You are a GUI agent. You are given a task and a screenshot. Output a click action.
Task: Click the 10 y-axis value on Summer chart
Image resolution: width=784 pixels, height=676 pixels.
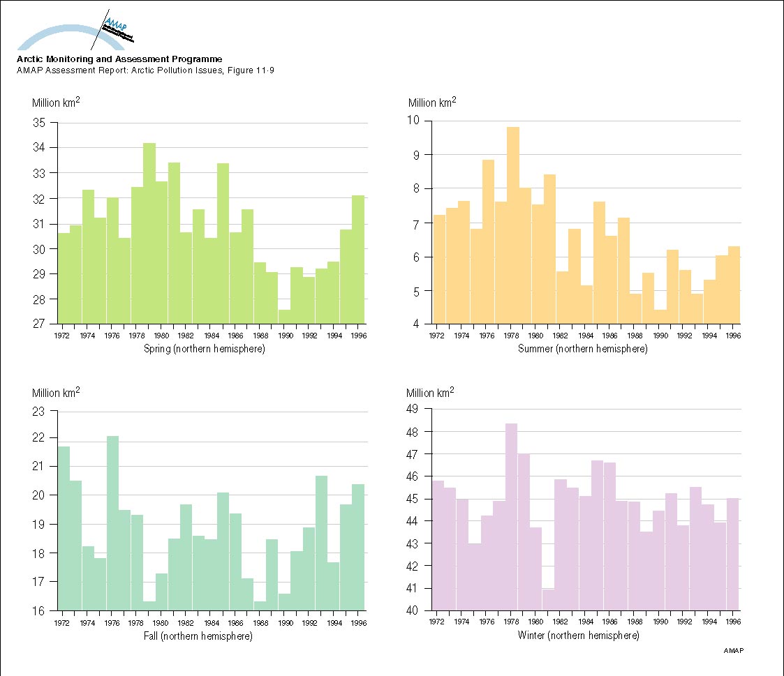pos(415,120)
